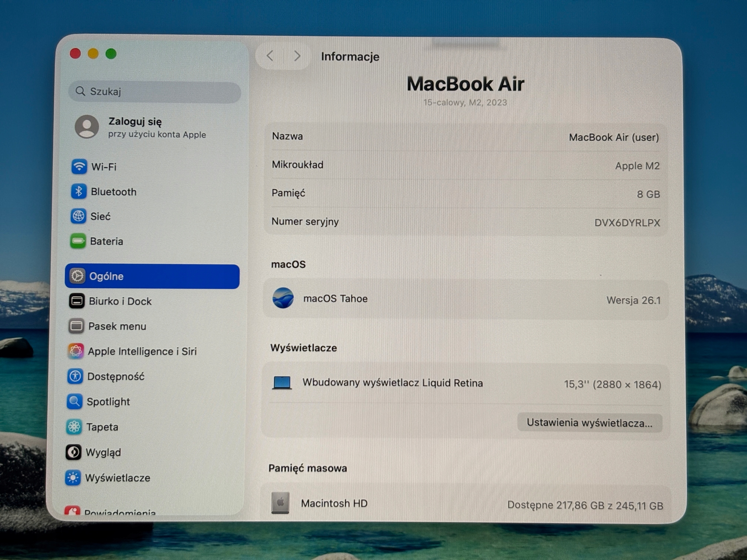Image resolution: width=747 pixels, height=560 pixels.
Task: Click the Pamięć label
Action: [288, 193]
